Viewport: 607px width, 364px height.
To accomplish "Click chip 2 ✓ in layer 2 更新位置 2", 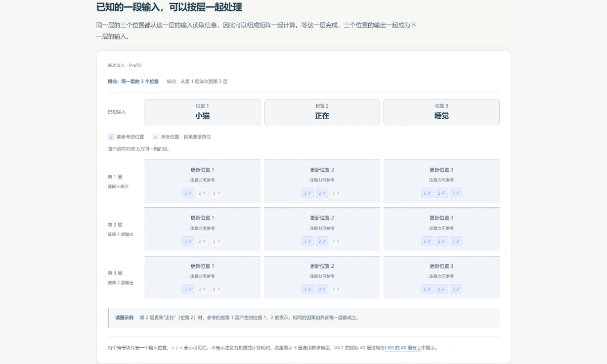I will (x=322, y=241).
